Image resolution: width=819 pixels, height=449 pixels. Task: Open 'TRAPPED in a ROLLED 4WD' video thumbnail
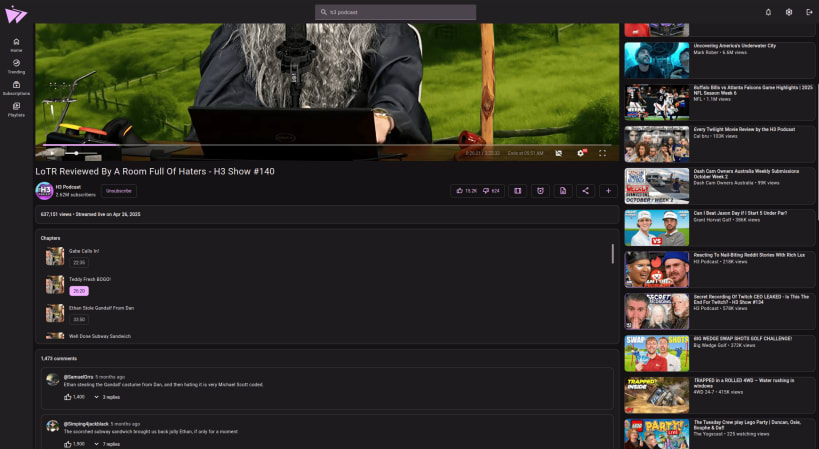657,395
